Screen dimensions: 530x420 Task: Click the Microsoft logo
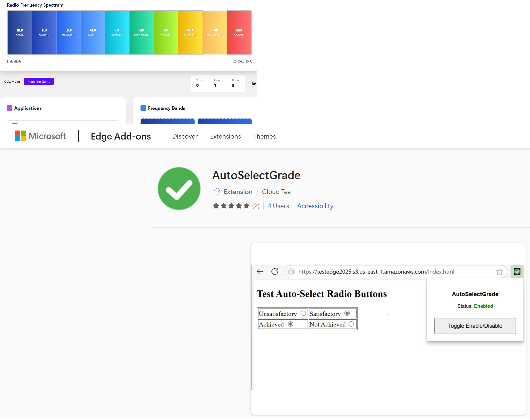point(41,136)
